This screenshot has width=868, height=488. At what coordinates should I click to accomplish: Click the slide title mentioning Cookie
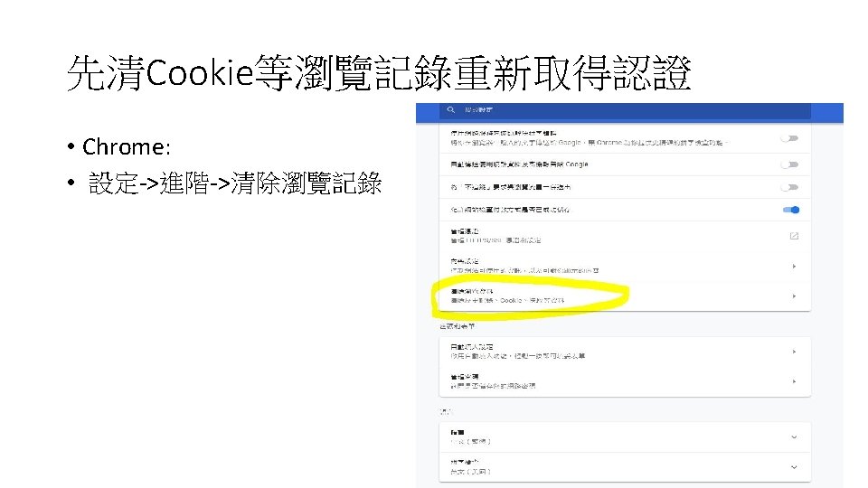(x=379, y=73)
